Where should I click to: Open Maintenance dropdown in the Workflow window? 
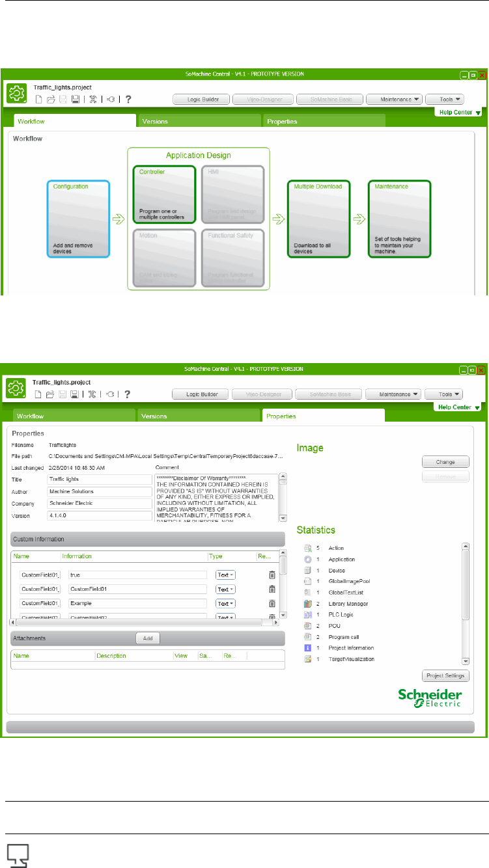click(394, 100)
